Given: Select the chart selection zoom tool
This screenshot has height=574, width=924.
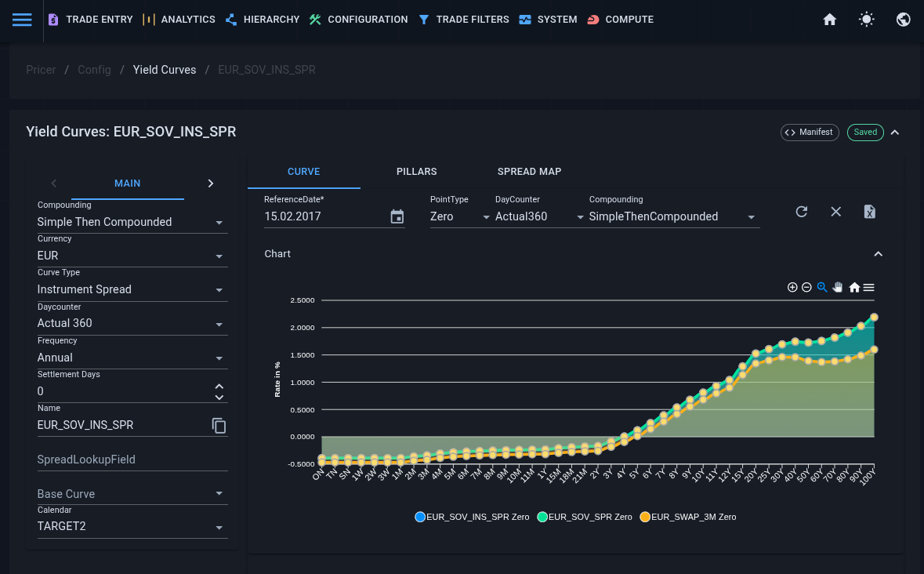Looking at the screenshot, I should tap(822, 287).
